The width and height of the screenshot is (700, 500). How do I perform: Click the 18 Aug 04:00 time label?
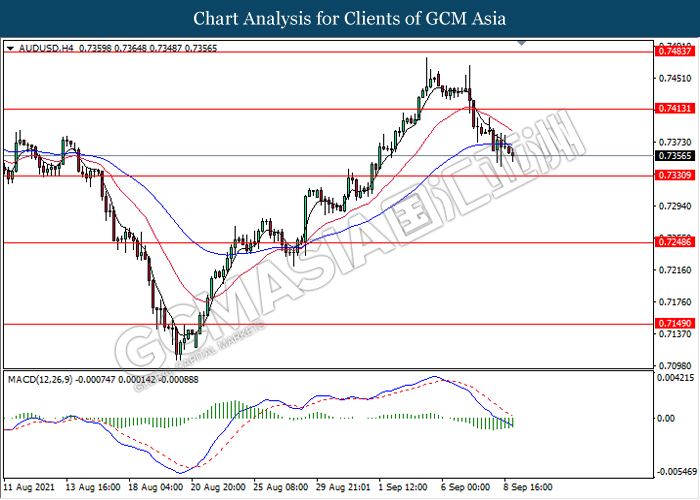pos(155,487)
